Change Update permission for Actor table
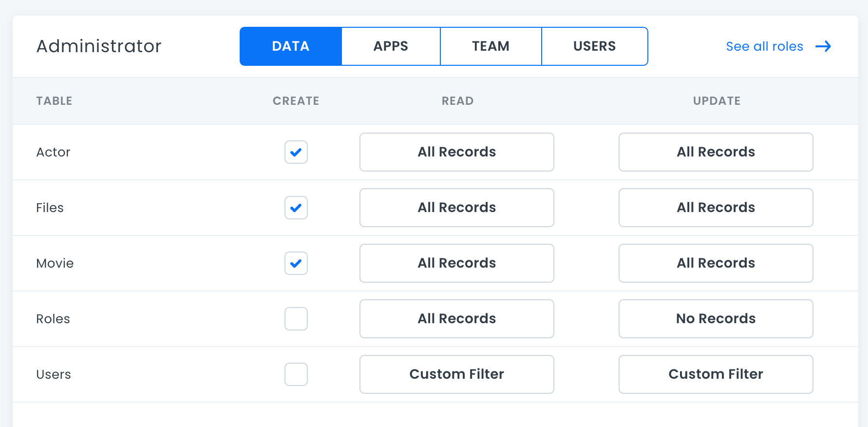Screen dimensions: 868x427 click(x=716, y=152)
